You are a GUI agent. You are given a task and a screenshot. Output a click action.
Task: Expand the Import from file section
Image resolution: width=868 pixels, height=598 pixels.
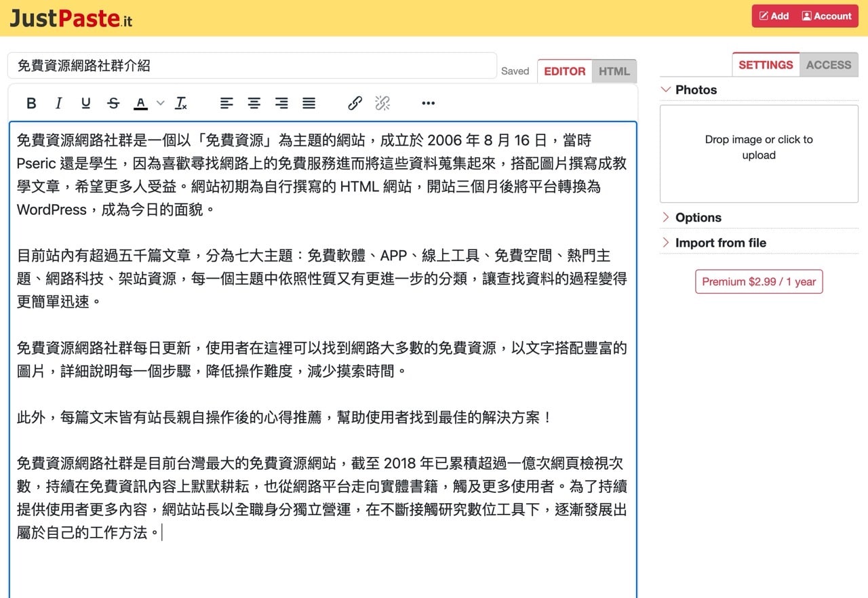tap(759, 243)
